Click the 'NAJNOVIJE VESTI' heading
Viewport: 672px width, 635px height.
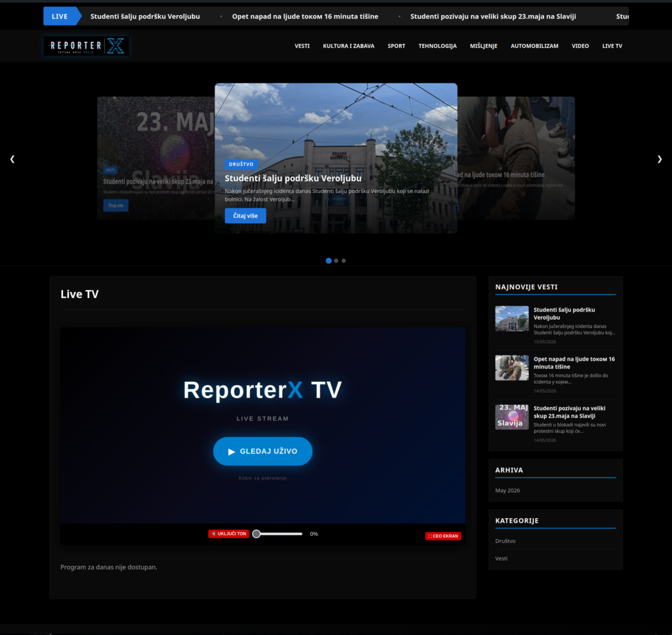click(x=526, y=287)
